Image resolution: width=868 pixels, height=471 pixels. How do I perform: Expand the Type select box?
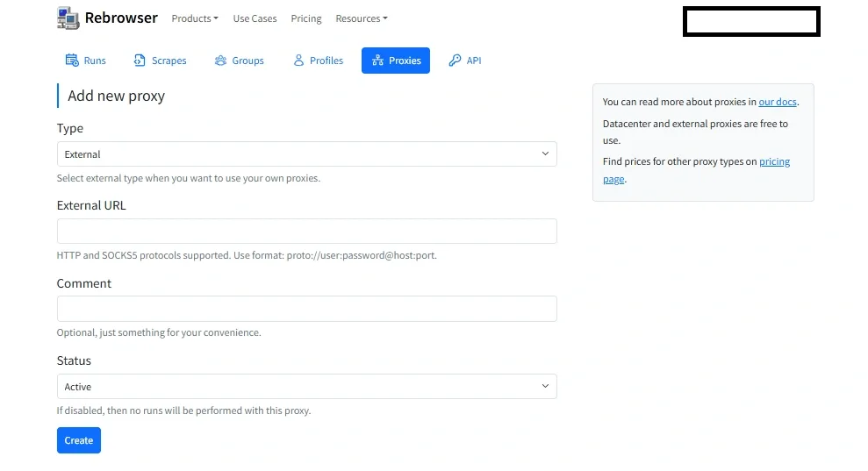(306, 153)
